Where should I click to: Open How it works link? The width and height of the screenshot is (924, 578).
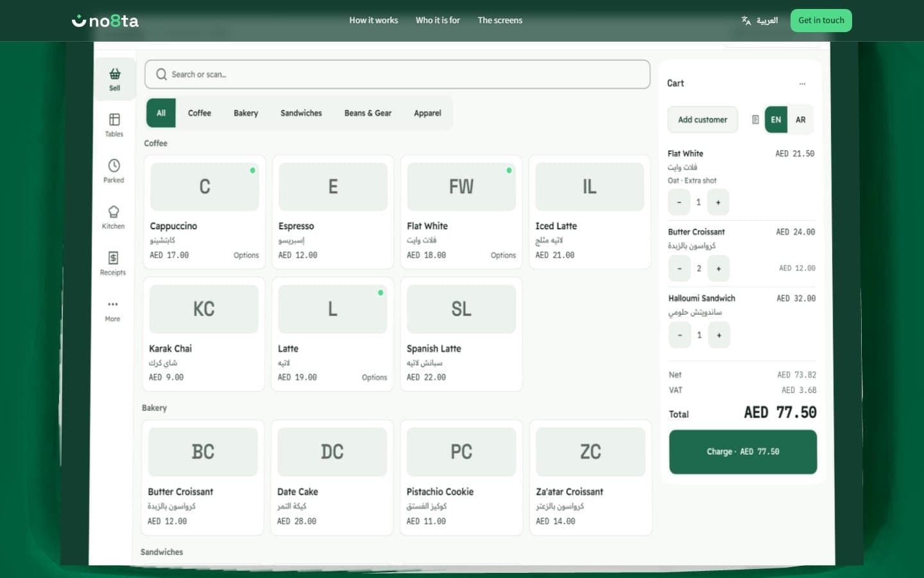click(x=373, y=21)
